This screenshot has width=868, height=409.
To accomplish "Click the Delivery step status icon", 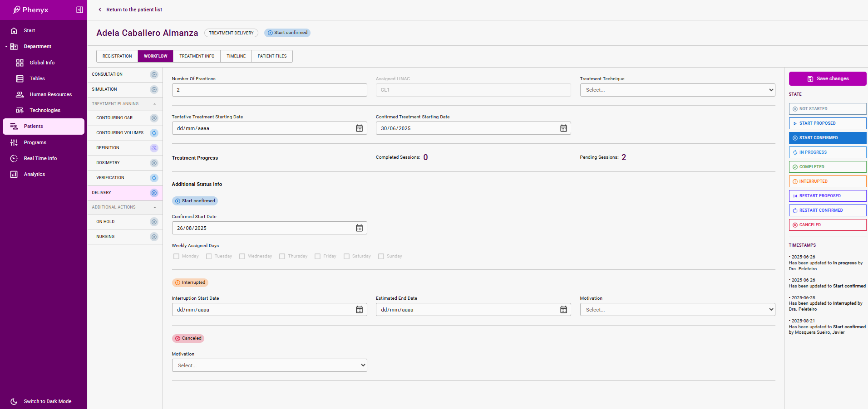I will click(x=154, y=193).
